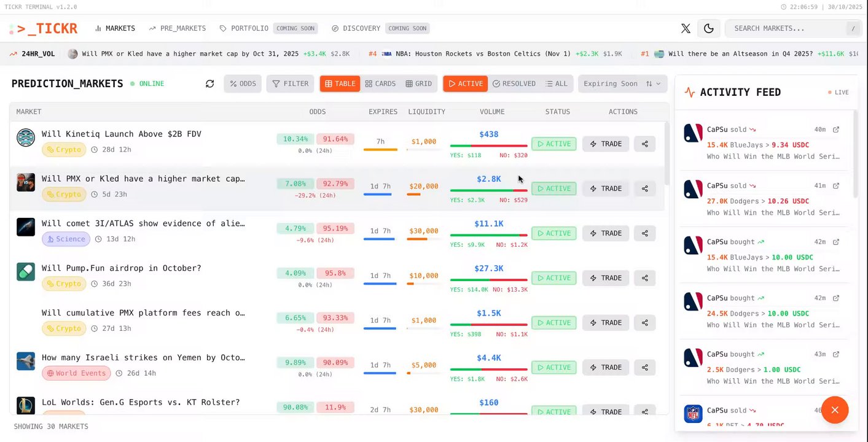868x442 pixels.
Task: Open external link for 24.5K Dodgers purchase
Action: click(835, 298)
